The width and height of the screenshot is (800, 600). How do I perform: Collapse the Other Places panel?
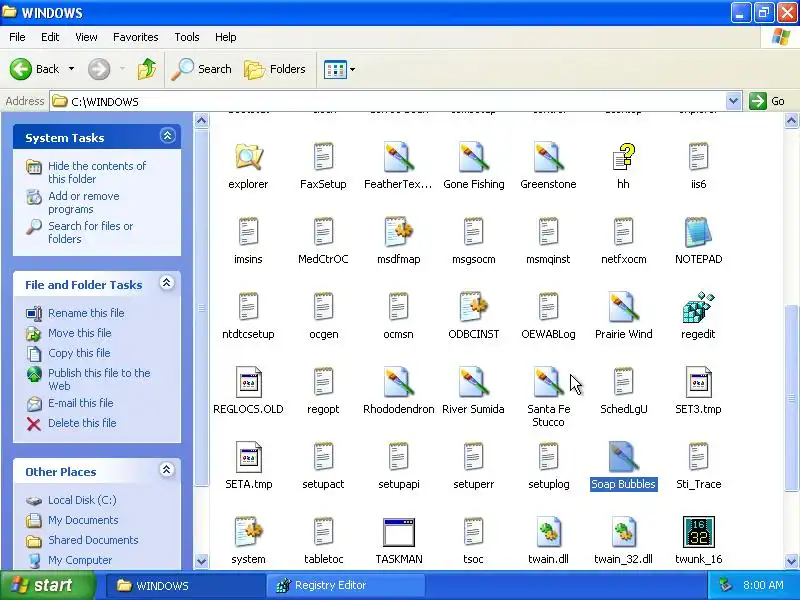tap(167, 470)
